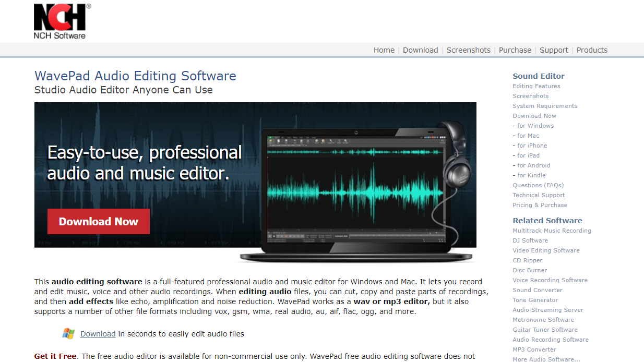Open the Purchase menu item
This screenshot has height=362, width=644.
pyautogui.click(x=515, y=50)
